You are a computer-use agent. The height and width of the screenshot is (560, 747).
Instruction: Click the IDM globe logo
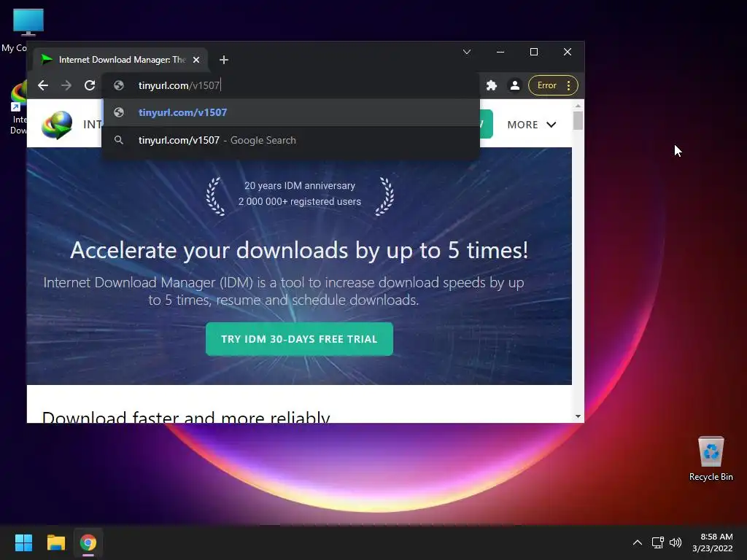click(x=57, y=125)
